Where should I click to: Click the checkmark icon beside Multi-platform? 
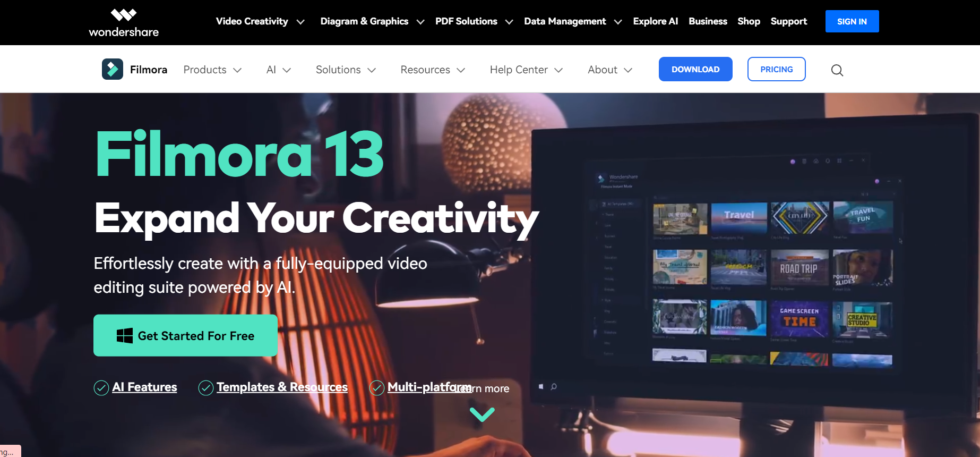(x=377, y=388)
